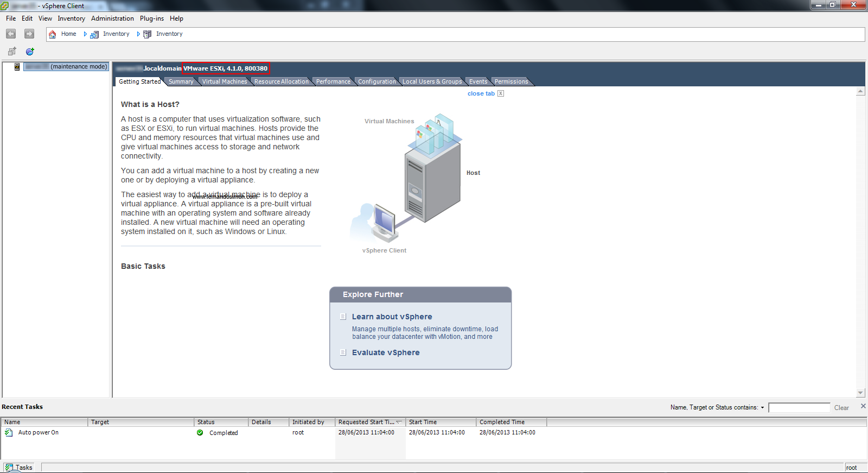Switch to the Performance tab
The height and width of the screenshot is (473, 868).
(333, 81)
